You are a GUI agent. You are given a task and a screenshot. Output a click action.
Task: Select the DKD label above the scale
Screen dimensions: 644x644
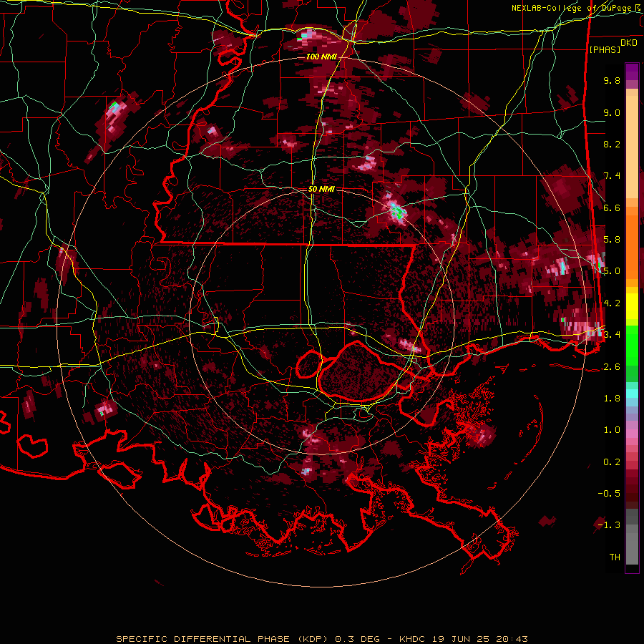point(628,43)
